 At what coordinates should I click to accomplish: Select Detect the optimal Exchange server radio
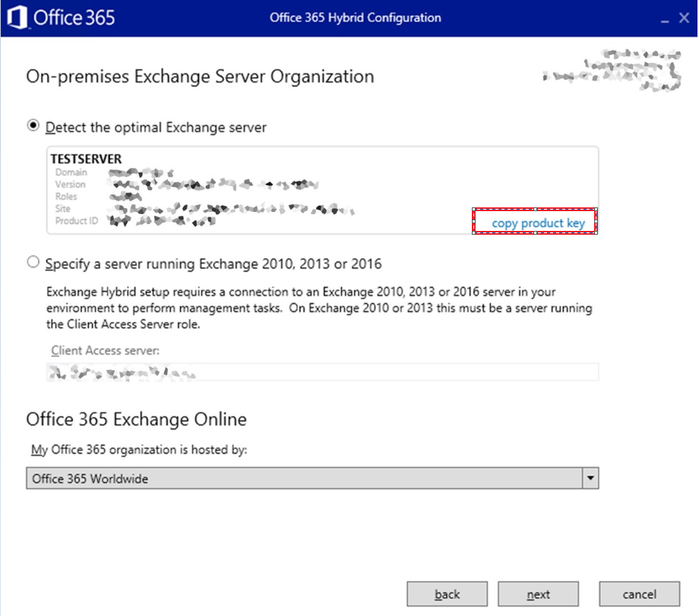point(33,126)
